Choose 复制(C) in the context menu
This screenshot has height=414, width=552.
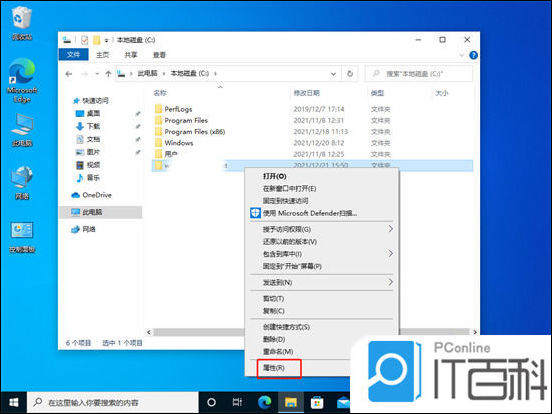click(x=322, y=311)
